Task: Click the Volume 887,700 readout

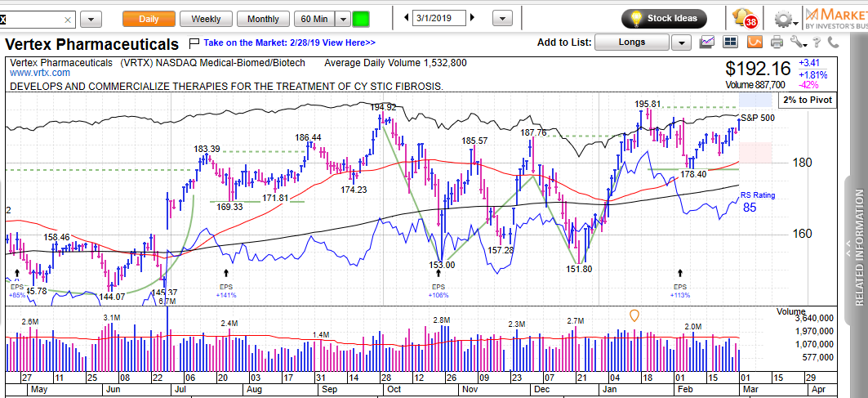Action: (x=754, y=85)
